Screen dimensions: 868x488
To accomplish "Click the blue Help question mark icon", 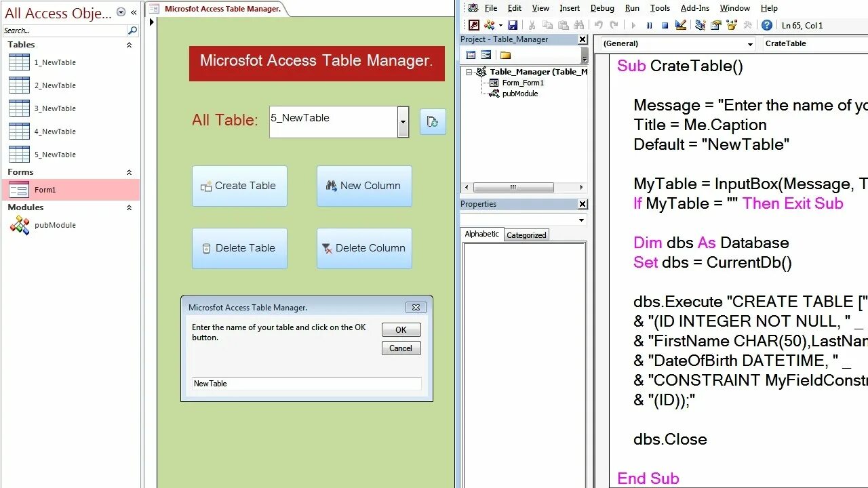I will point(767,25).
